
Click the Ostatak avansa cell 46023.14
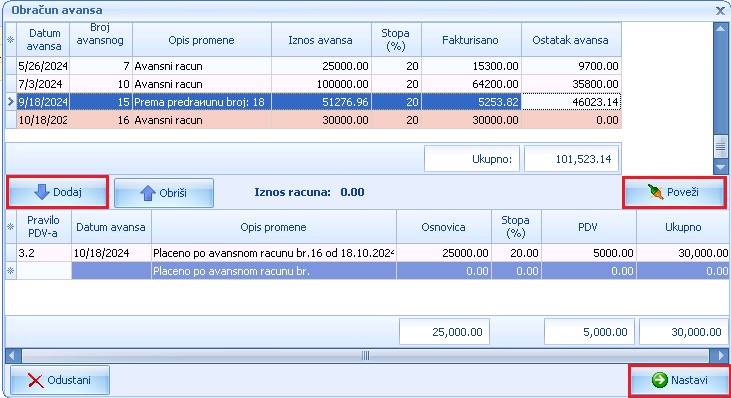(x=571, y=102)
